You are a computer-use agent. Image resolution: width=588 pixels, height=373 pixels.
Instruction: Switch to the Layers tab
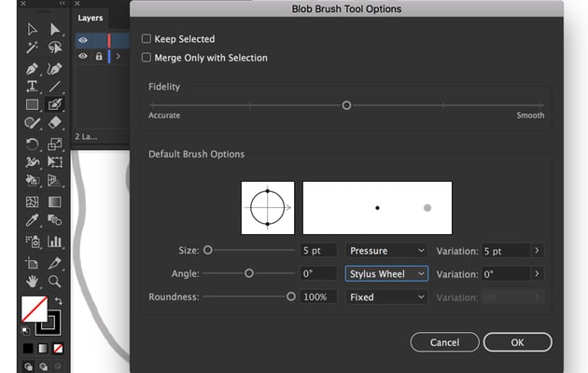pyautogui.click(x=91, y=18)
